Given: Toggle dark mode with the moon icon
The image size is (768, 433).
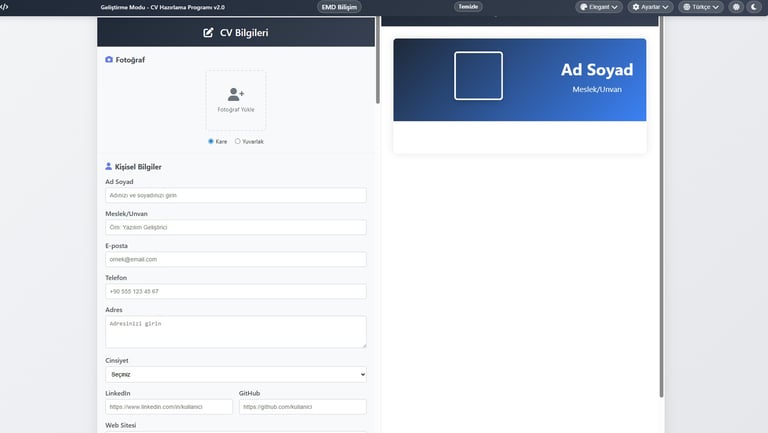Looking at the screenshot, I should pyautogui.click(x=754, y=7).
